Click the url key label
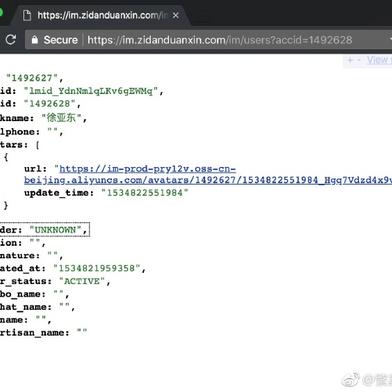Screen dimensions: 392x392 click(x=35, y=169)
